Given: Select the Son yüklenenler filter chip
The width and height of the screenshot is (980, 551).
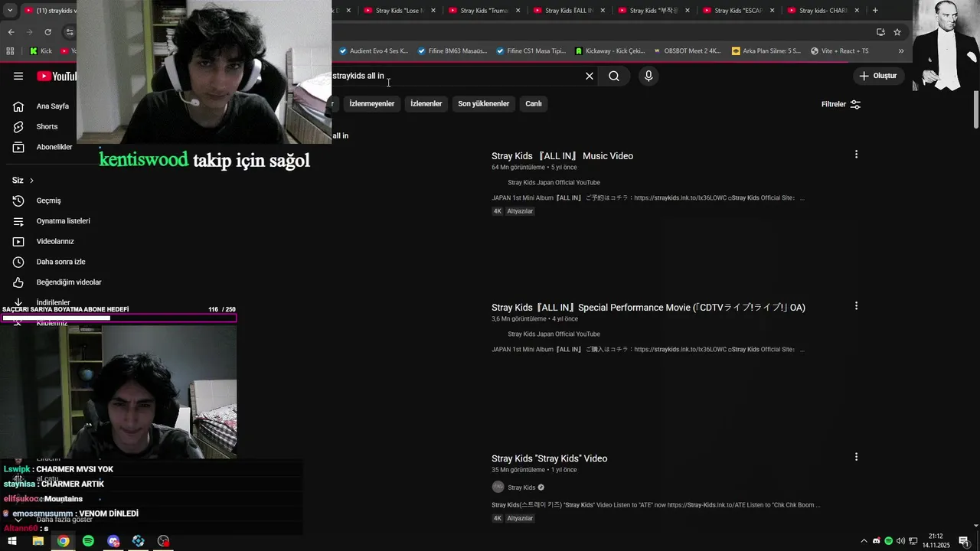Looking at the screenshot, I should coord(484,104).
